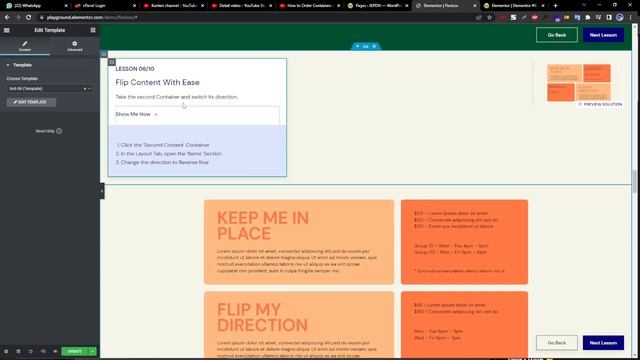Viewport: 640px width, 360px height.
Task: Switch to the Advanced tab
Action: pos(75,46)
